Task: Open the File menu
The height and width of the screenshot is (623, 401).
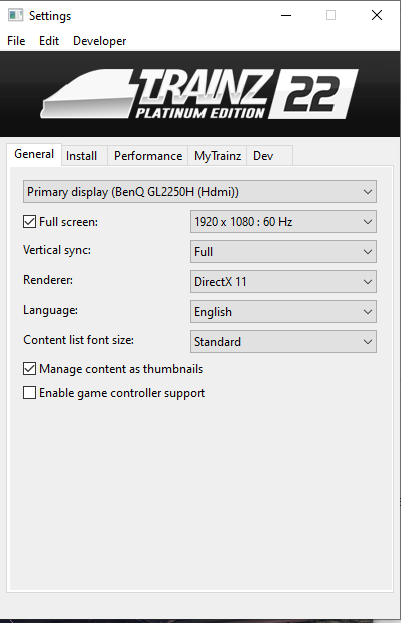Action: click(x=16, y=41)
